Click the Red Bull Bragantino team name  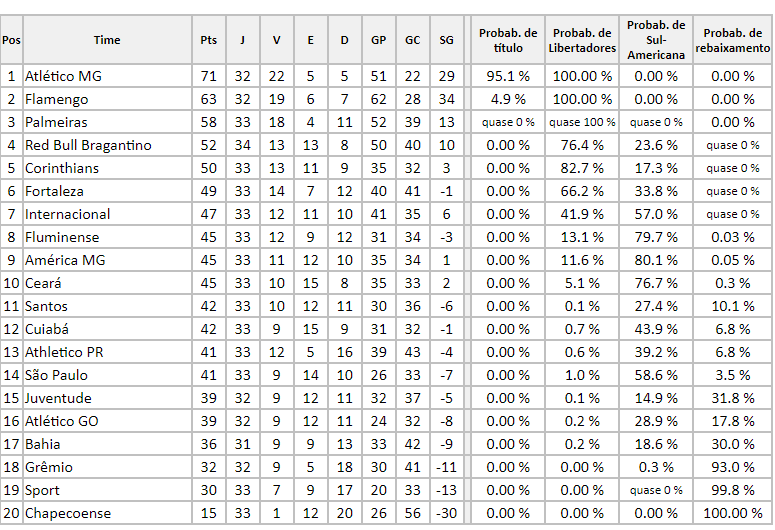(88, 145)
